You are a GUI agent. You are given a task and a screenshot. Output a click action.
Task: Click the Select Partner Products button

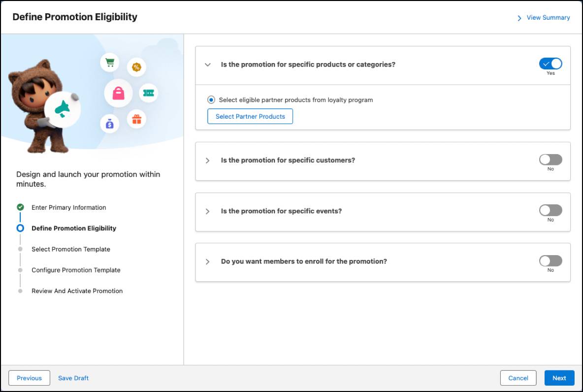(250, 116)
